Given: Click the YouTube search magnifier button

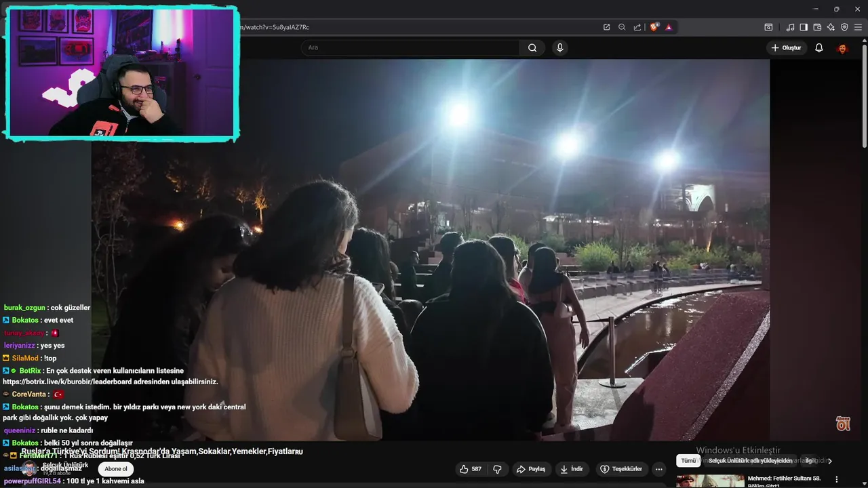Looking at the screenshot, I should coord(532,47).
